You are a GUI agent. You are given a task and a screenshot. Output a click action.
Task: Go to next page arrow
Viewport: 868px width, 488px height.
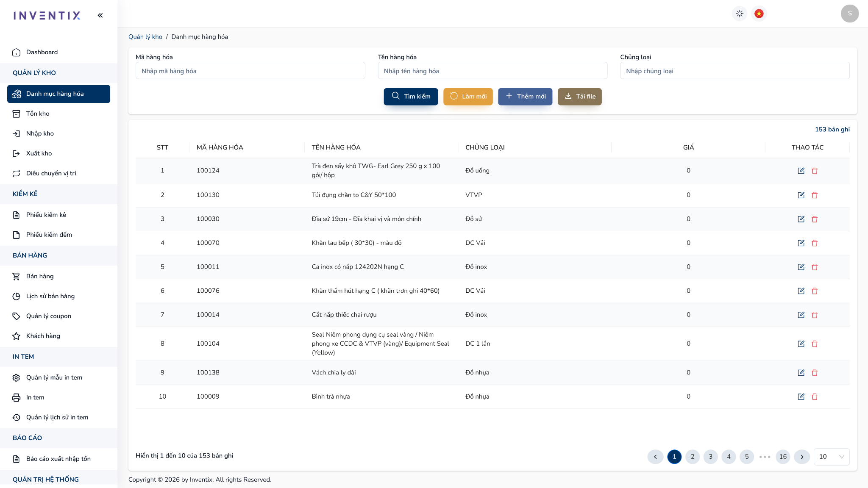click(x=802, y=457)
